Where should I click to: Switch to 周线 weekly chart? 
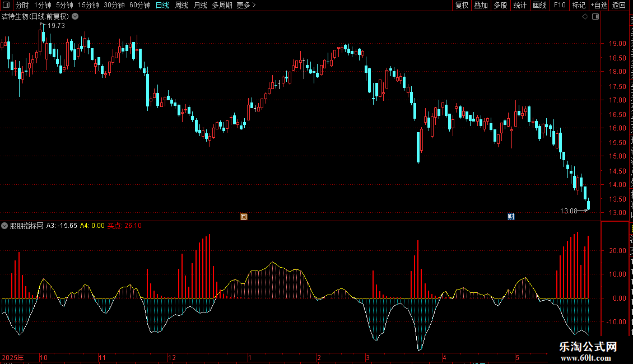(181, 5)
